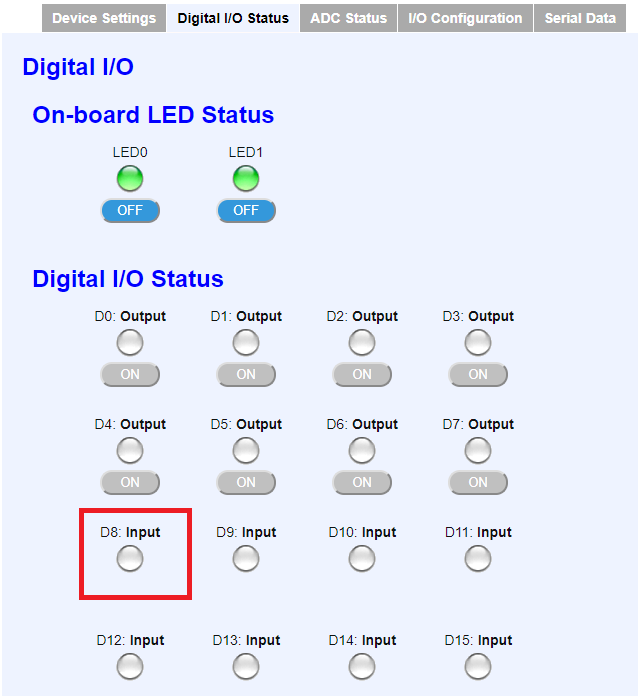Click the 'D15: Input' label
The width and height of the screenshot is (638, 696).
coord(478,641)
